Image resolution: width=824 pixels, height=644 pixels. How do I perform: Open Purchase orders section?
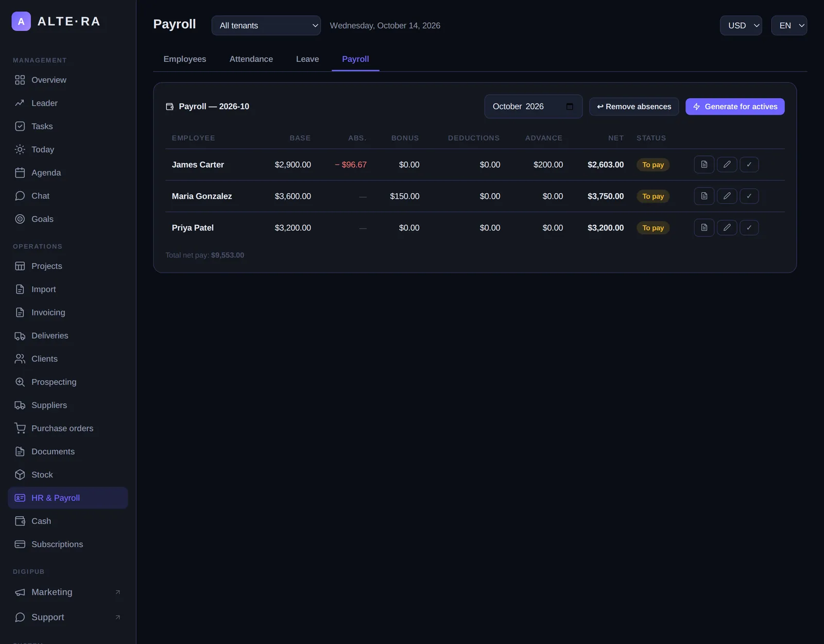(x=68, y=428)
